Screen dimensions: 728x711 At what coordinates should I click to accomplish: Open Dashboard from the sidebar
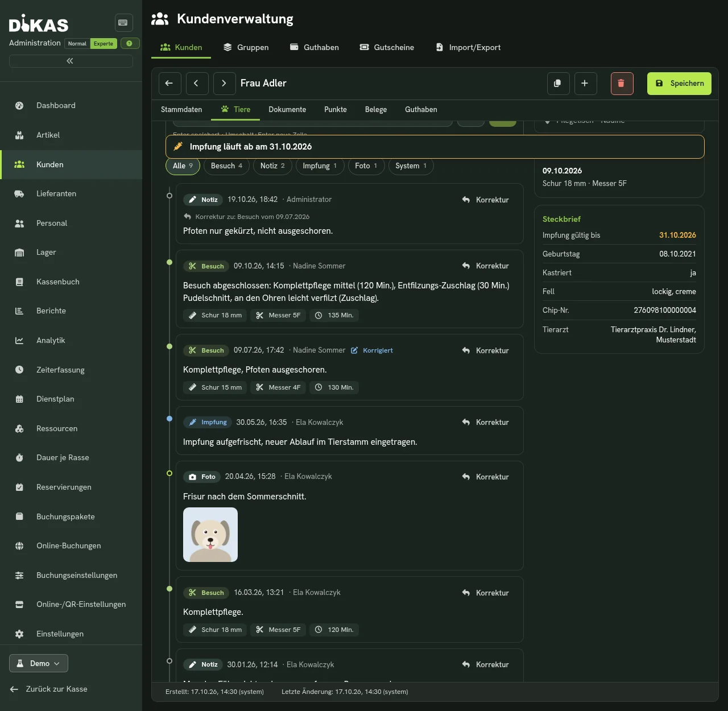point(71,106)
